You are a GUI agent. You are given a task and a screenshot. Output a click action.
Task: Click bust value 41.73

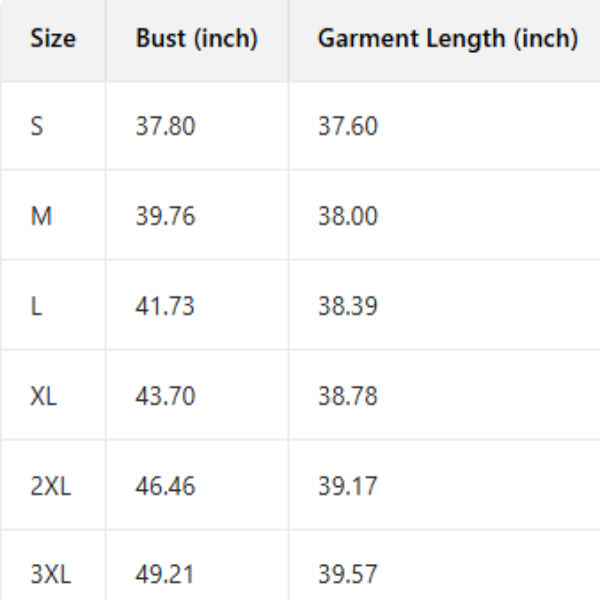tap(166, 306)
